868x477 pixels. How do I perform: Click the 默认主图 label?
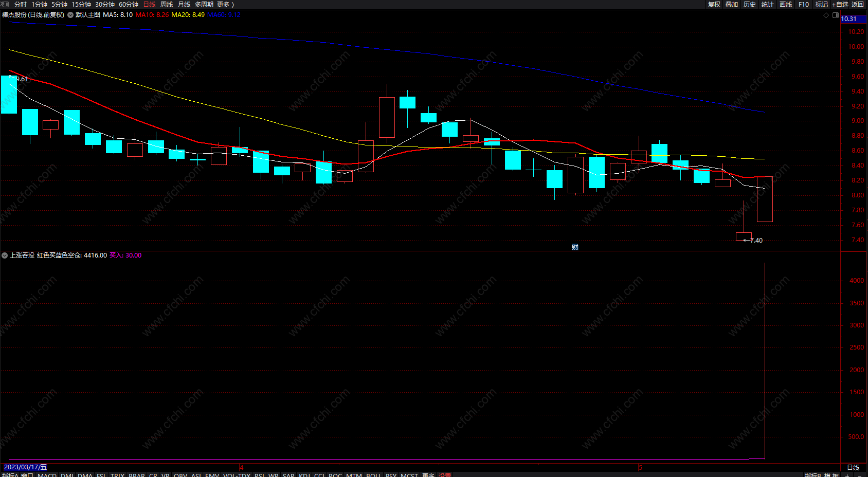click(88, 15)
